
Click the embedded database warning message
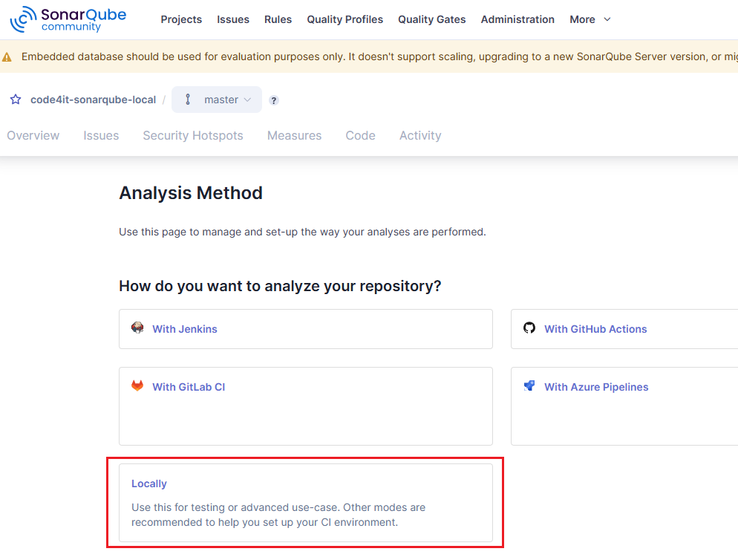[x=379, y=56]
